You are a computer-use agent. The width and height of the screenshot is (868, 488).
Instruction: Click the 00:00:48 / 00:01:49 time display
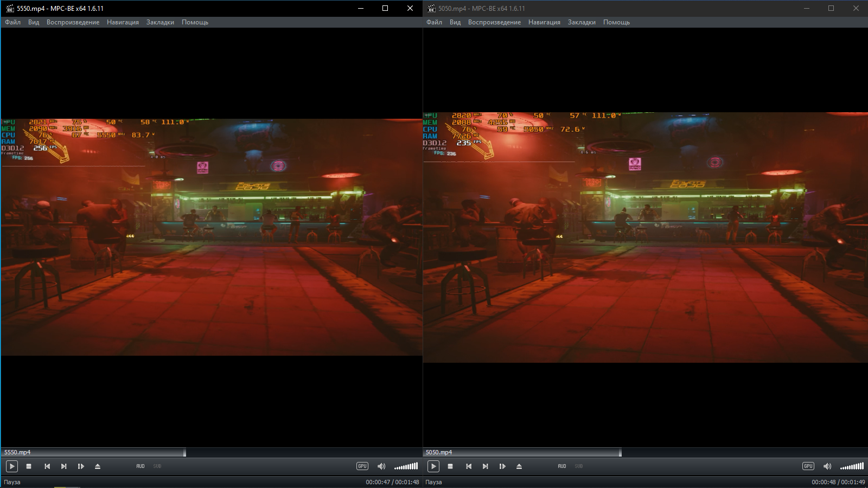pos(838,482)
